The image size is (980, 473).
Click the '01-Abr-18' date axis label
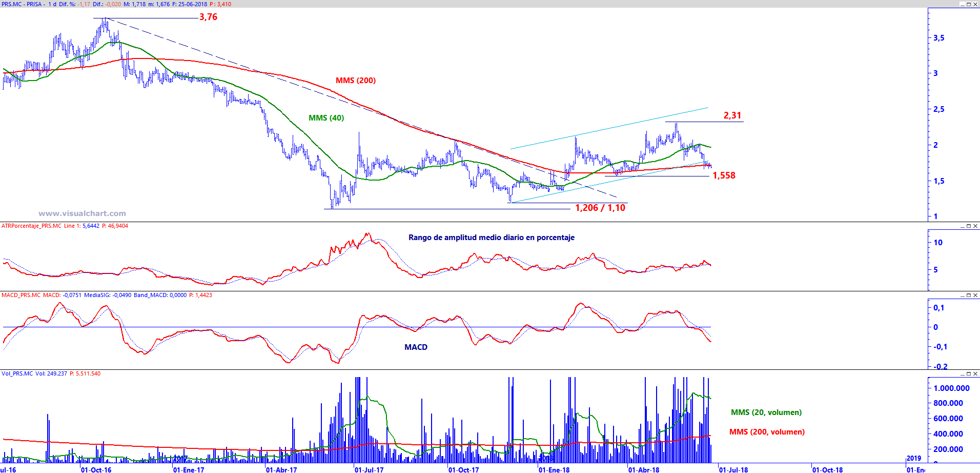tap(644, 469)
